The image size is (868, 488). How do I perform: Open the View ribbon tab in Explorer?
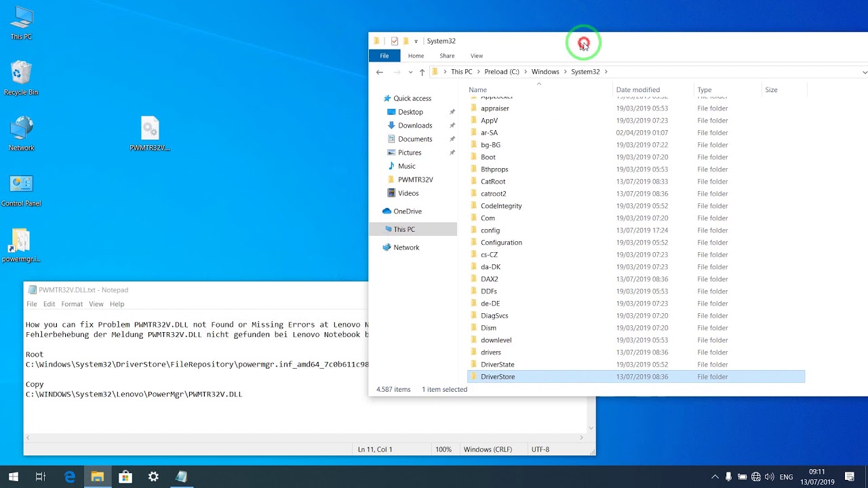tap(477, 56)
